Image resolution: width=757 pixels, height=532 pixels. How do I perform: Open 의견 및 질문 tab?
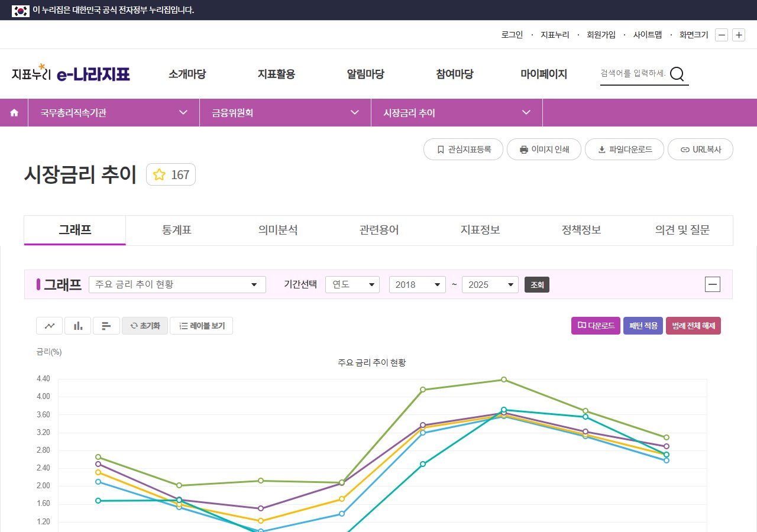[682, 230]
